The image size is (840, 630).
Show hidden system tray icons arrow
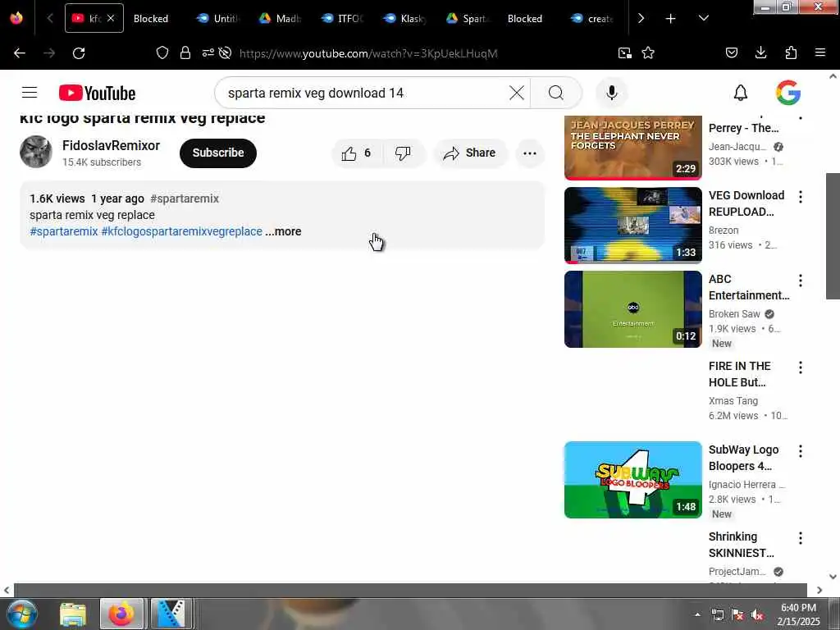coord(697,614)
